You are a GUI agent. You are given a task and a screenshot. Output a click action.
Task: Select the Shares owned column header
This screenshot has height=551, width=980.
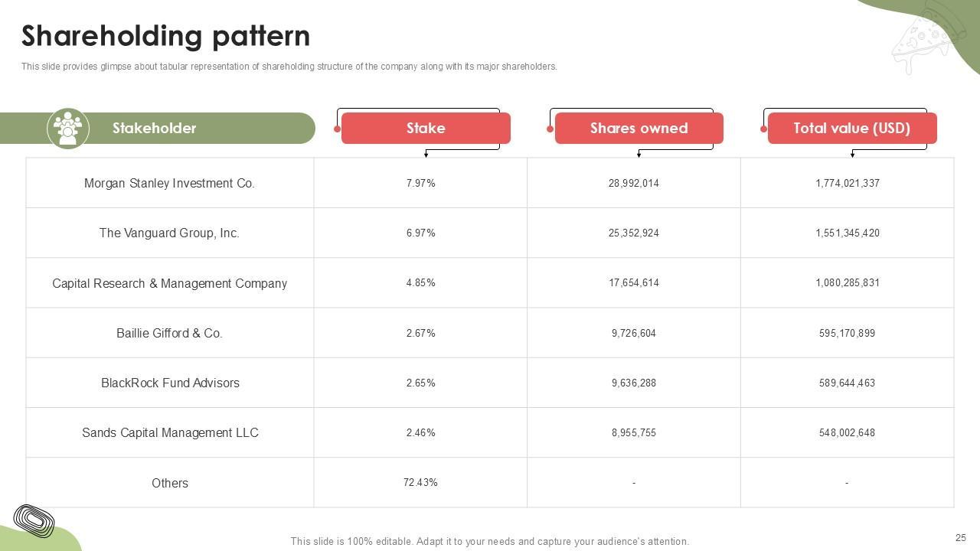coord(639,129)
